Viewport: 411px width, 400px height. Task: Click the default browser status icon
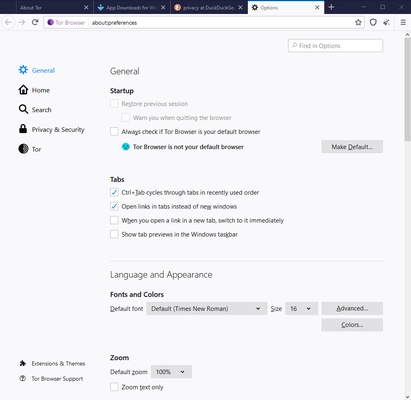click(126, 147)
